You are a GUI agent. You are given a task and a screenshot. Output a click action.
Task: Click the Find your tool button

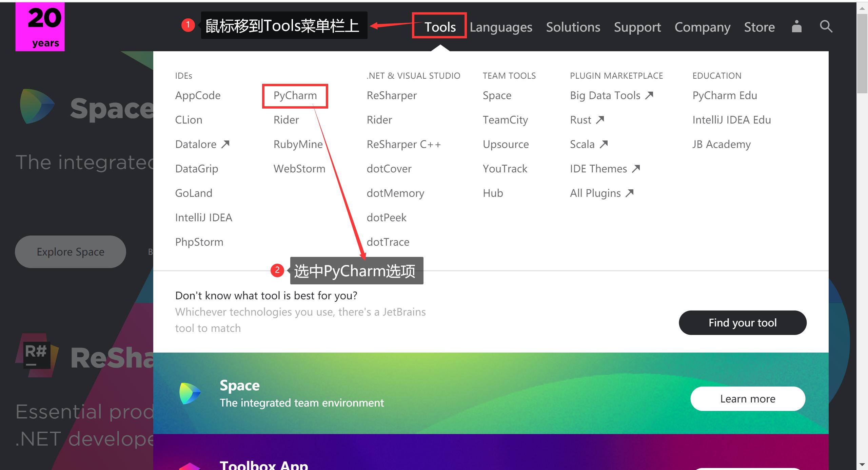pyautogui.click(x=743, y=323)
